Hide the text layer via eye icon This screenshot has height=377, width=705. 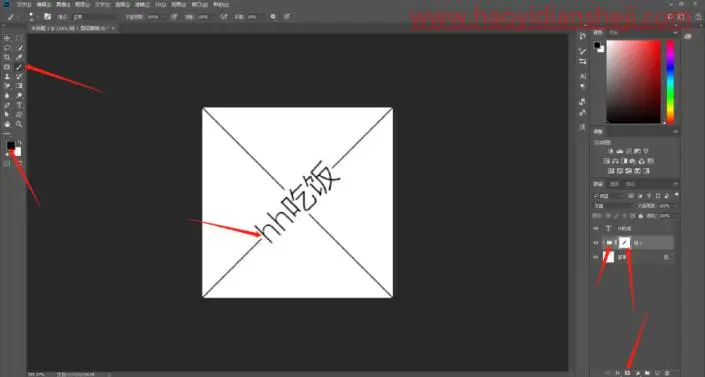596,229
